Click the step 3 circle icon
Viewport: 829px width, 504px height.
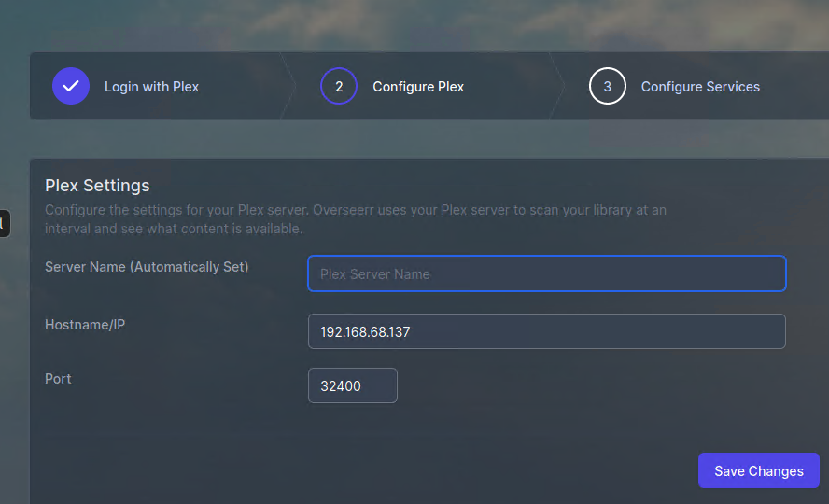pyautogui.click(x=608, y=86)
